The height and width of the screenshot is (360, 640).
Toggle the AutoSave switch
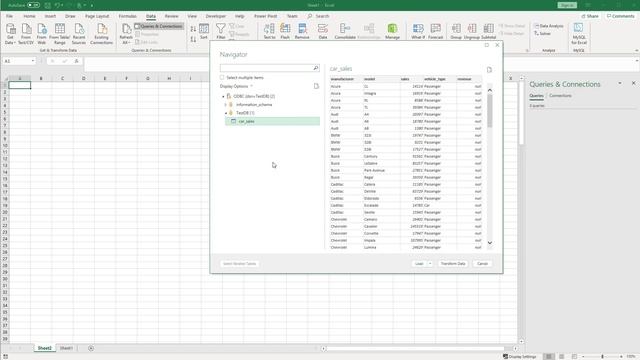click(x=33, y=5)
